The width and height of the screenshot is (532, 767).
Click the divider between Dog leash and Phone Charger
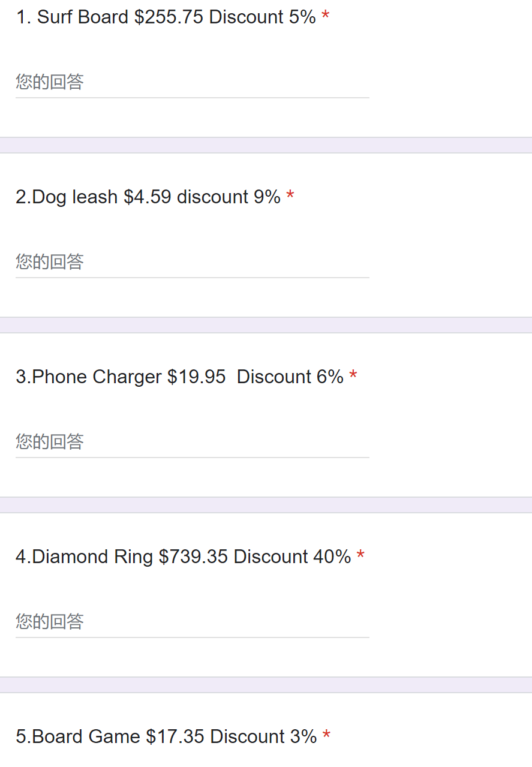coord(266,325)
